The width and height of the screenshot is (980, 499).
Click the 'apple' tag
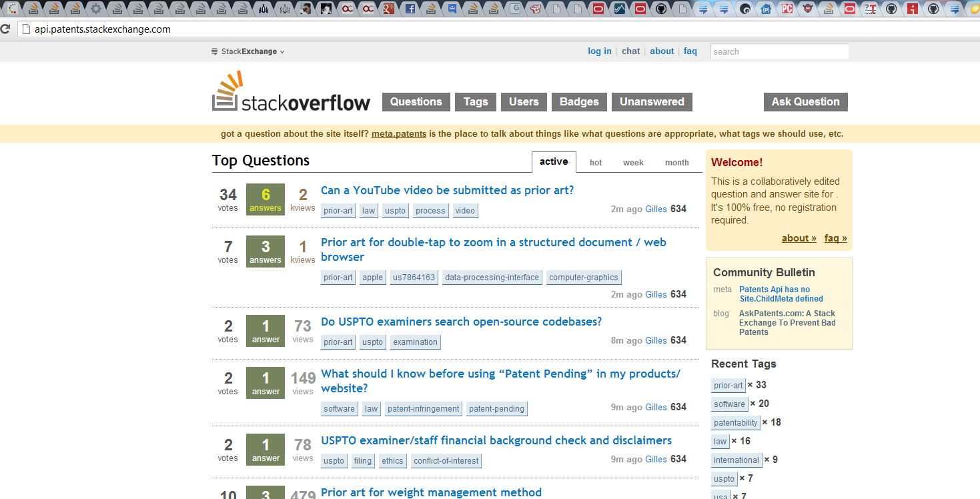[x=373, y=278]
